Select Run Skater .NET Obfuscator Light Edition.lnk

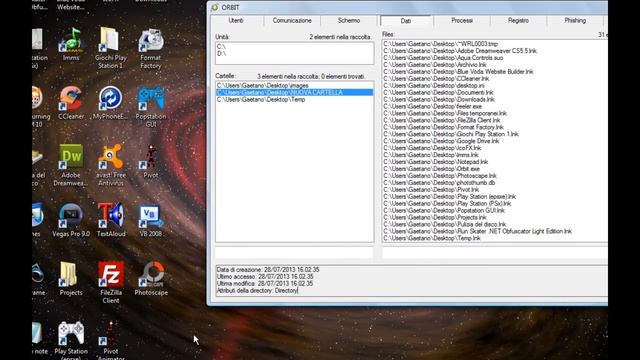[x=478, y=231]
